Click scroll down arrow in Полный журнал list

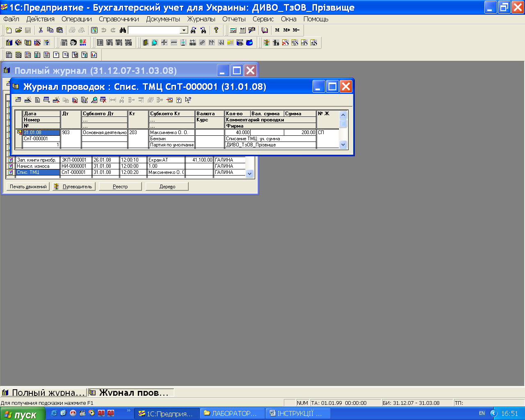[x=249, y=174]
